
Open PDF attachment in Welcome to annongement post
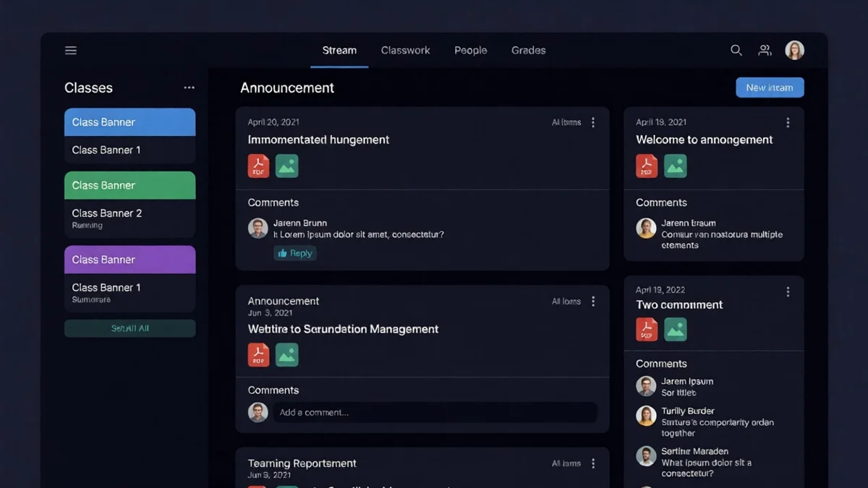coord(647,166)
